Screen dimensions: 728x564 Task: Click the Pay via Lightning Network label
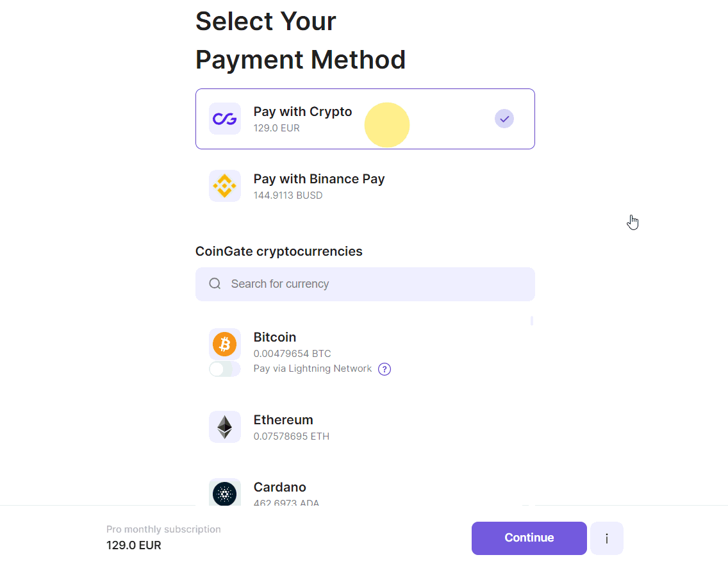click(x=313, y=369)
